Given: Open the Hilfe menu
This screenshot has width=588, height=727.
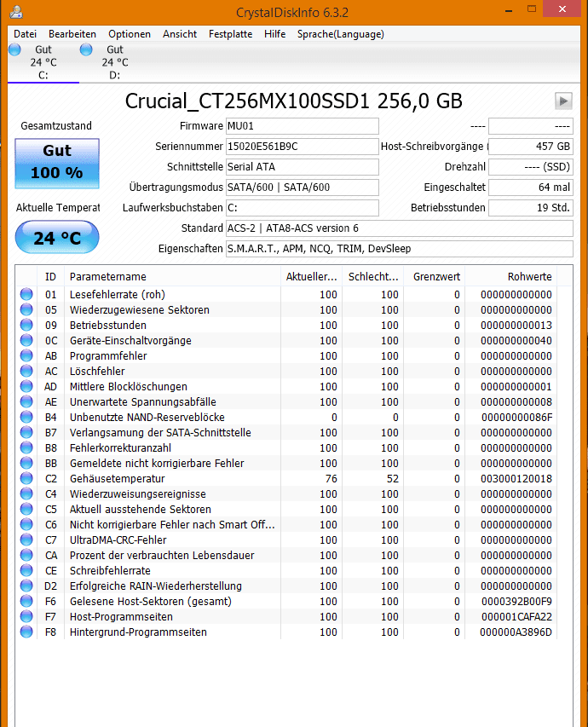Looking at the screenshot, I should pos(274,34).
